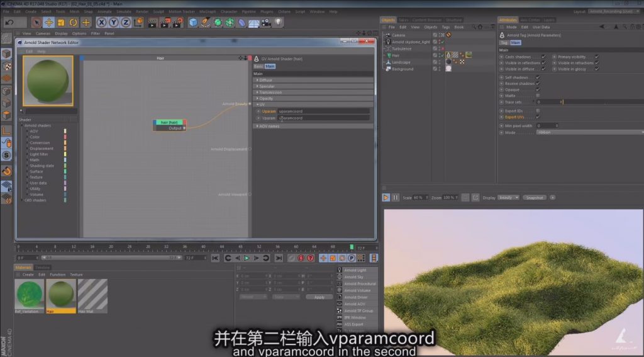644x357 pixels.
Task: Click the Apply button in coordinates
Action: click(x=319, y=297)
